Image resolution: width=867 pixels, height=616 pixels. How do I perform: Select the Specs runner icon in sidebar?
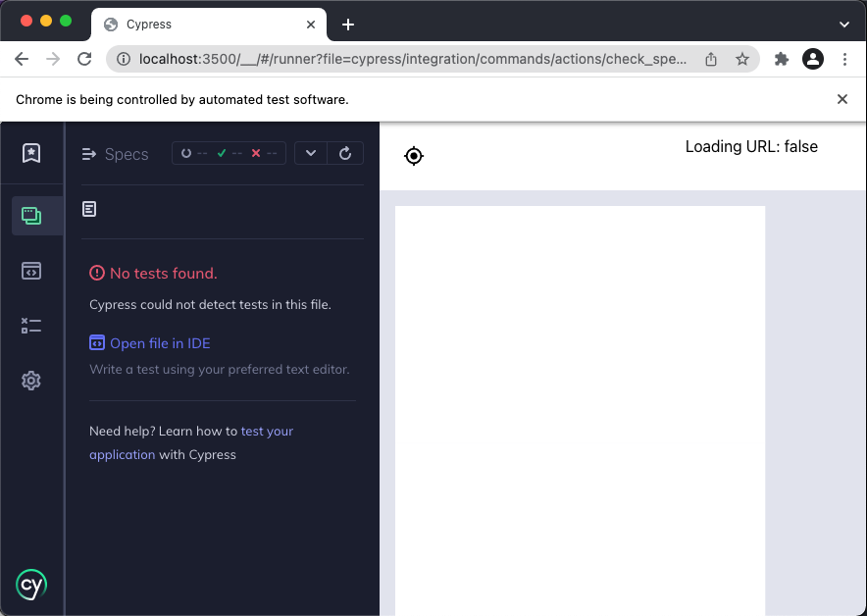[31, 216]
